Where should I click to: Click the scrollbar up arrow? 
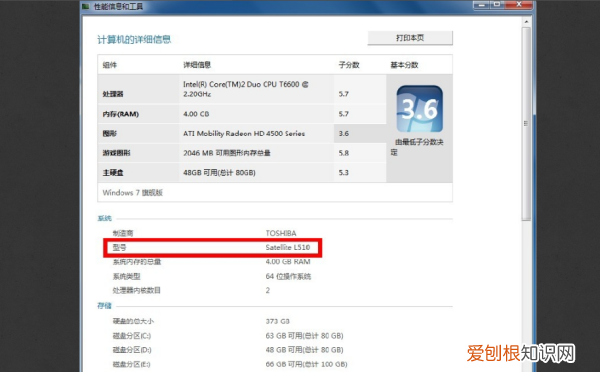coord(527,22)
